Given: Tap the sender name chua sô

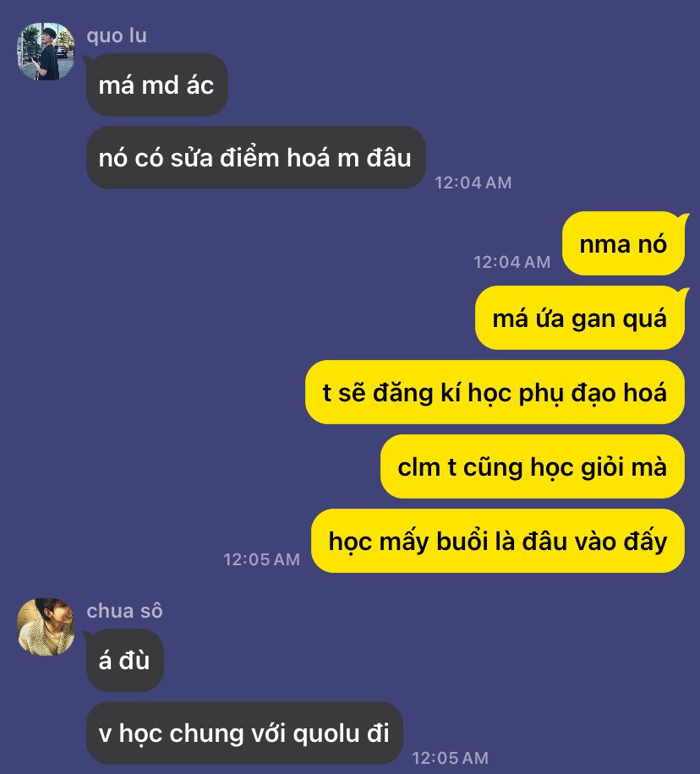Looking at the screenshot, I should point(124,611).
